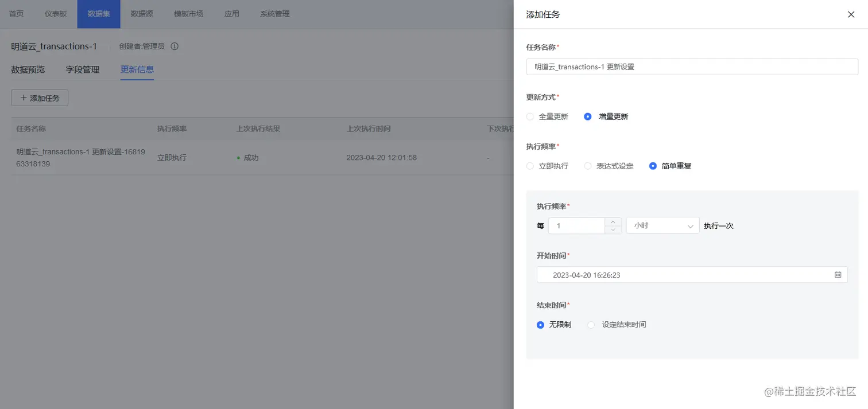The height and width of the screenshot is (409, 868).
Task: Select the 全量更新 radio option
Action: (x=548, y=116)
